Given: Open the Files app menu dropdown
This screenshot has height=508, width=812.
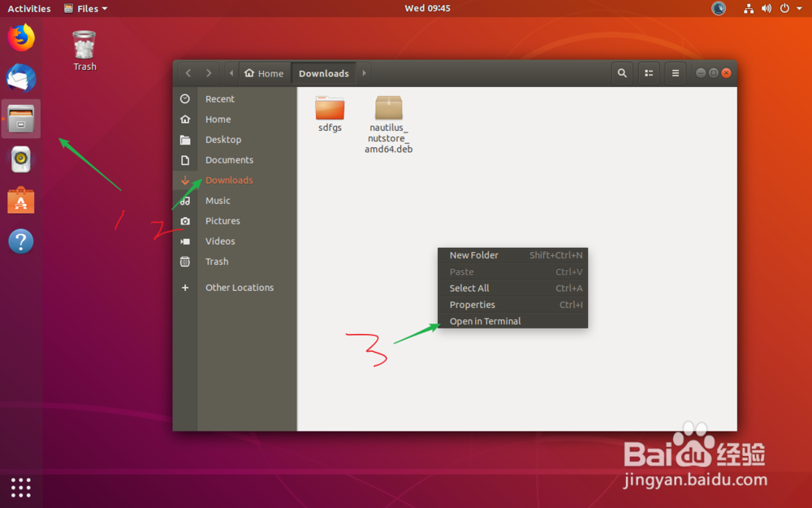Looking at the screenshot, I should (85, 8).
